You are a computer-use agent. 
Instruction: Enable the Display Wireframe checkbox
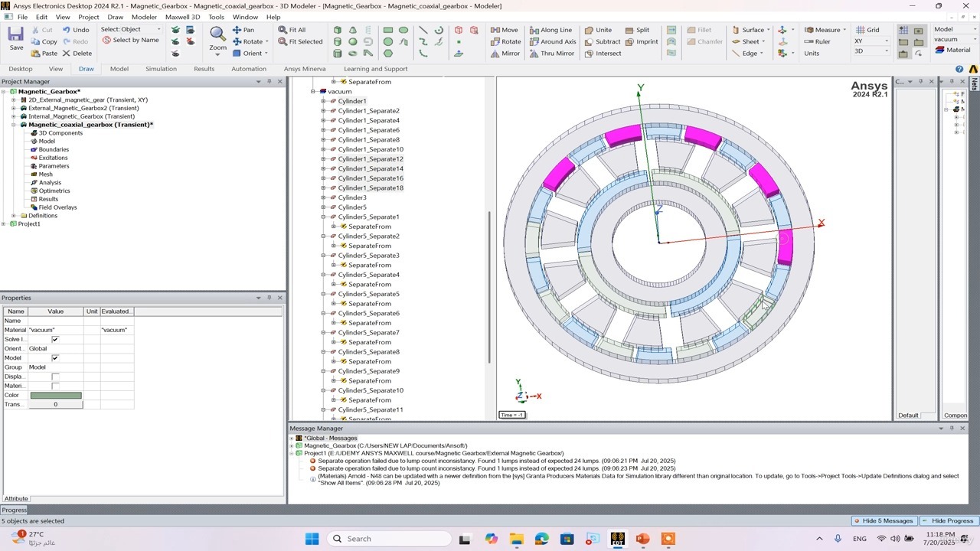(54, 377)
